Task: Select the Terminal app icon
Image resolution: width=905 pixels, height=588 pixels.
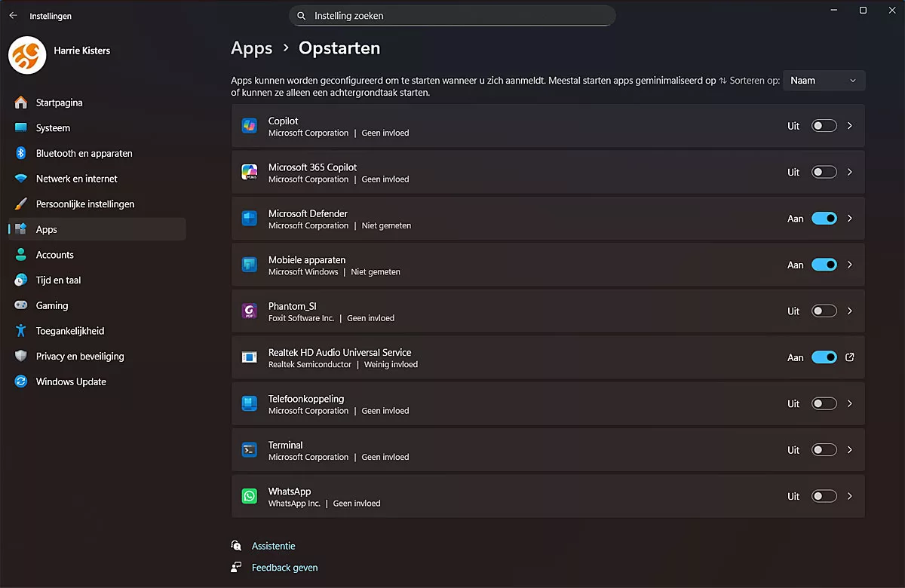Action: click(249, 449)
